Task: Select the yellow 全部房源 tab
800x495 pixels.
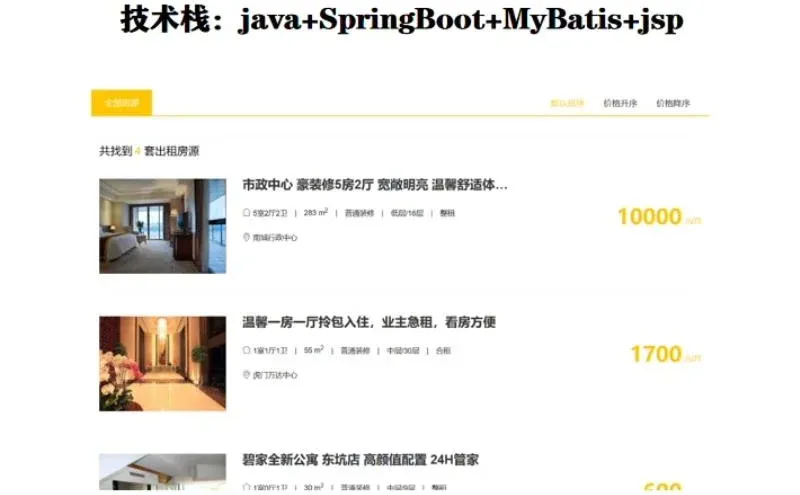Action: (x=121, y=103)
